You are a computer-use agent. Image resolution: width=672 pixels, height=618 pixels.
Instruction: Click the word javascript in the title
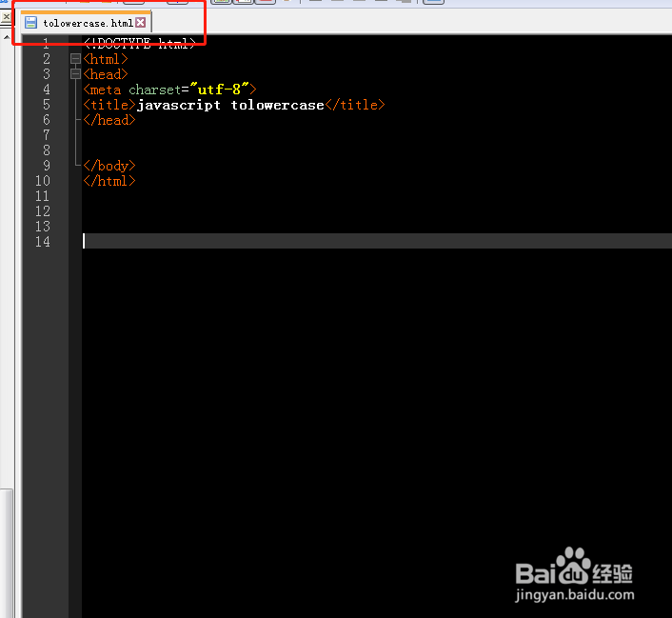pos(179,105)
